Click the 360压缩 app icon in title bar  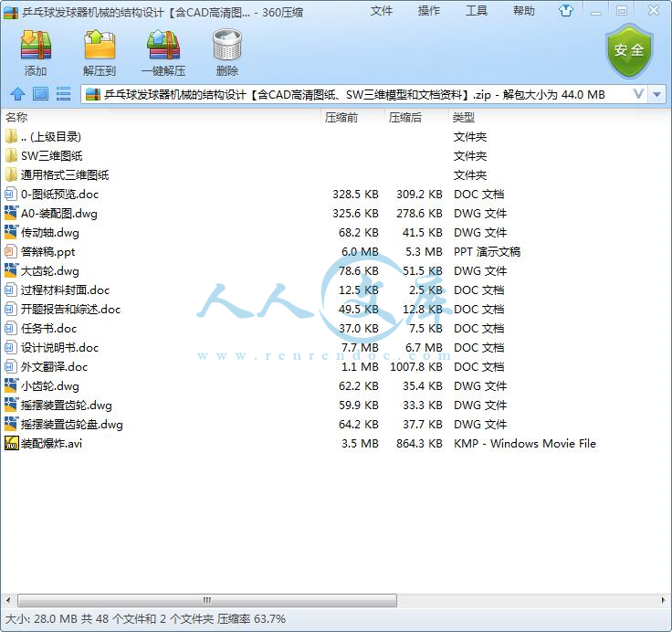[11, 13]
